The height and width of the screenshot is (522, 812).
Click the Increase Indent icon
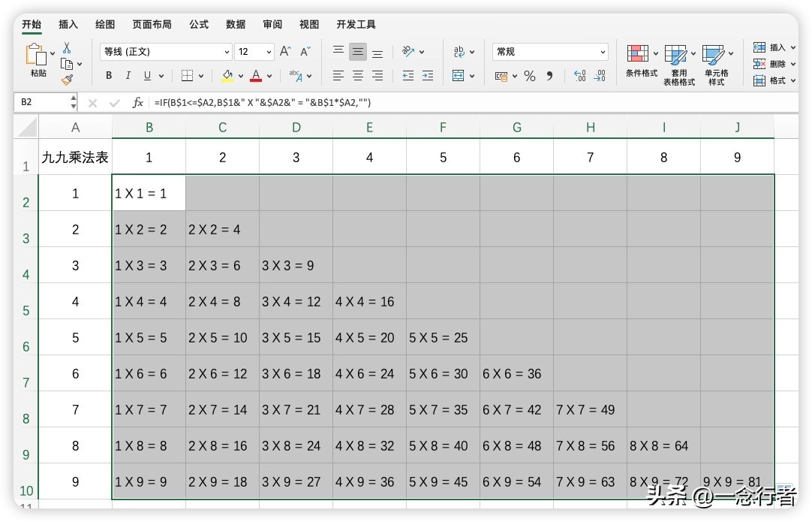[428, 76]
